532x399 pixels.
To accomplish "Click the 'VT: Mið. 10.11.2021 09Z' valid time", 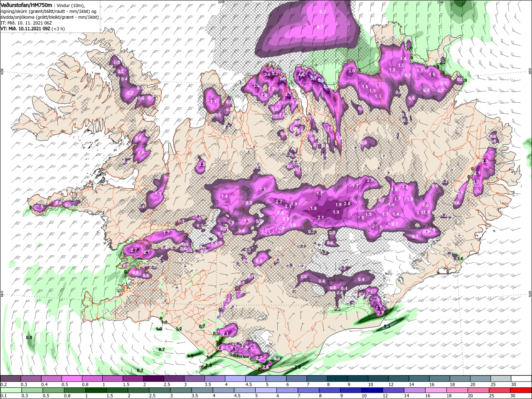I will (25, 29).
